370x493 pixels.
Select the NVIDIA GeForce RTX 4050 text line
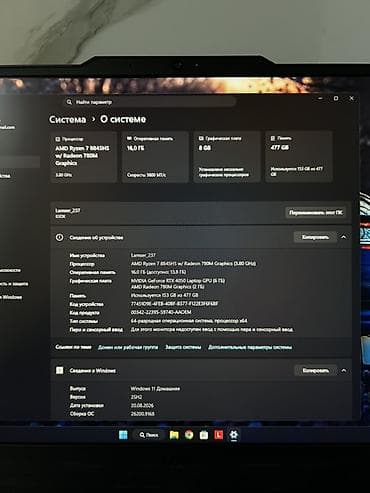click(x=178, y=281)
